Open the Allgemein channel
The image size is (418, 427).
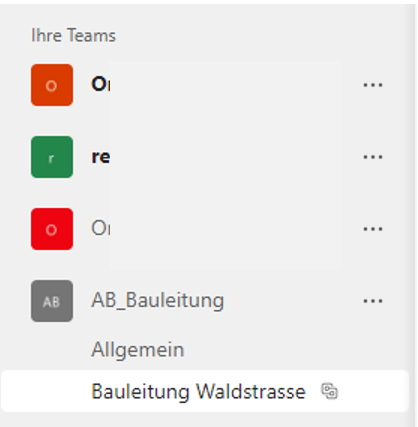[x=138, y=350]
